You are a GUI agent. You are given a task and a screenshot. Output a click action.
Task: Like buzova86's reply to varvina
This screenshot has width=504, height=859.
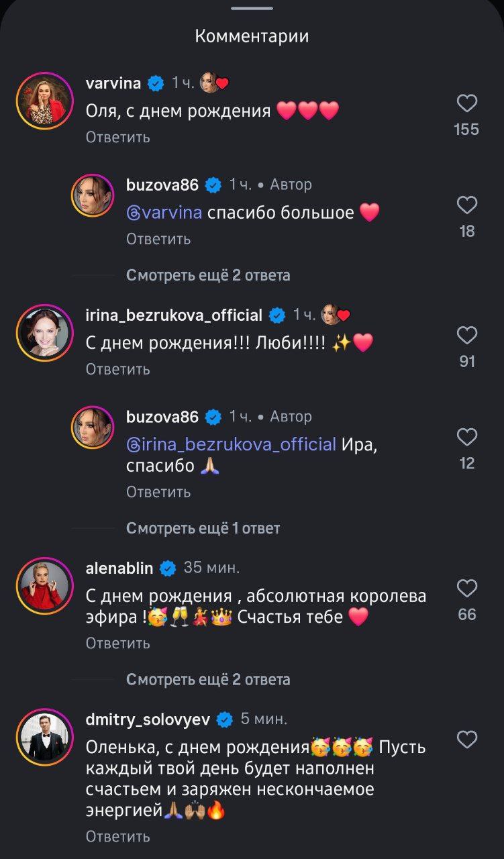[466, 205]
